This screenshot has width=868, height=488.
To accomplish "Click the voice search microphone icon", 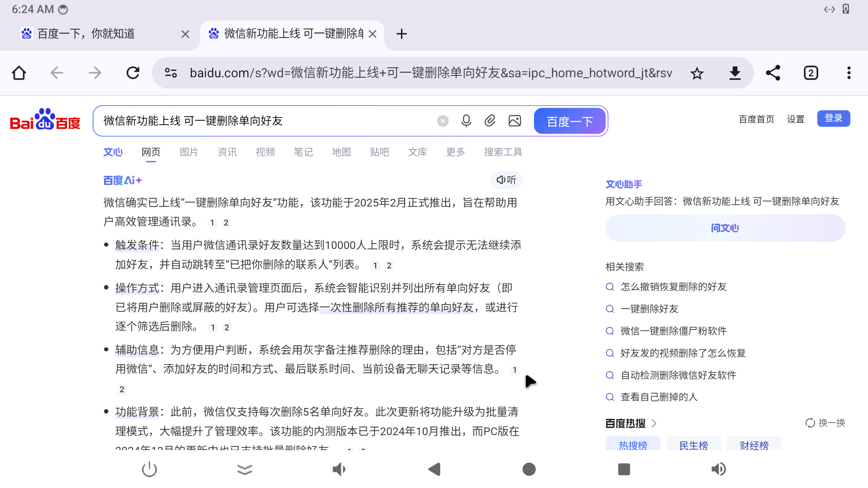I will pyautogui.click(x=466, y=121).
